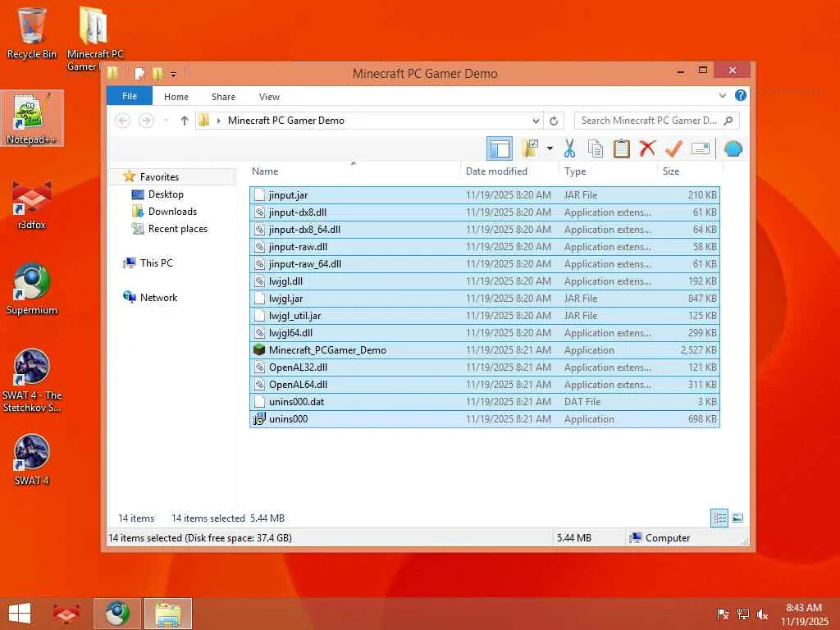Click the Paste clipboard toolbar icon
Image resolution: width=840 pixels, height=630 pixels.
coord(622,148)
